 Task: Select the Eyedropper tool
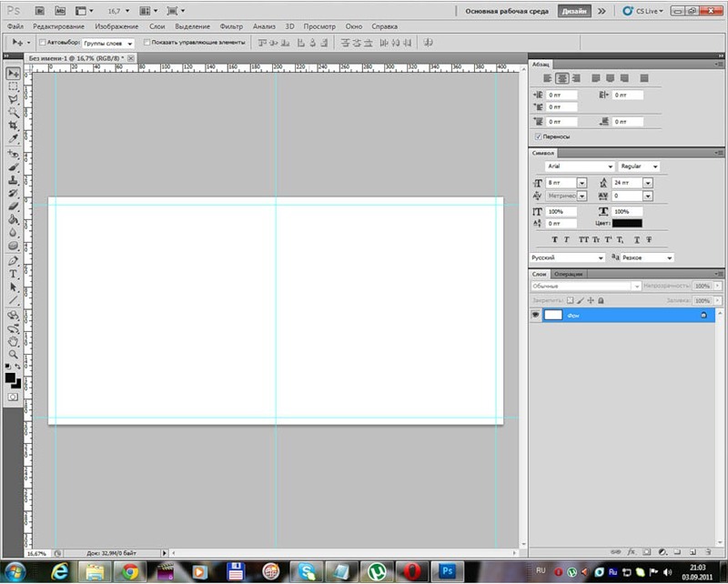click(x=13, y=138)
